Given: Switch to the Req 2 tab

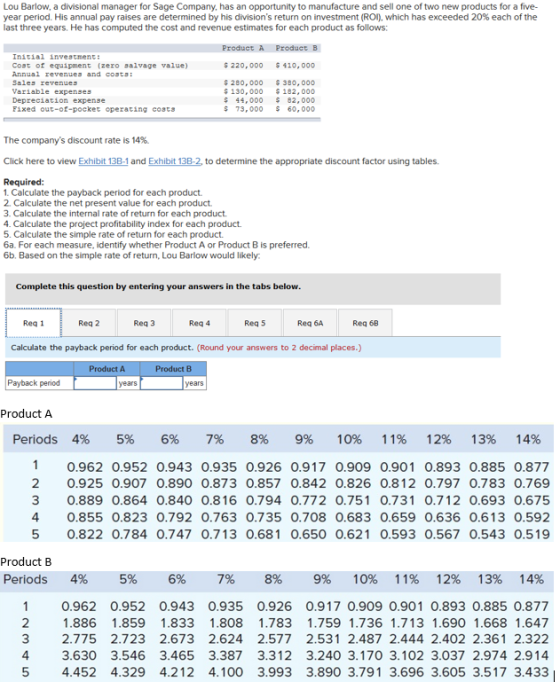Looking at the screenshot, I should click(x=89, y=323).
